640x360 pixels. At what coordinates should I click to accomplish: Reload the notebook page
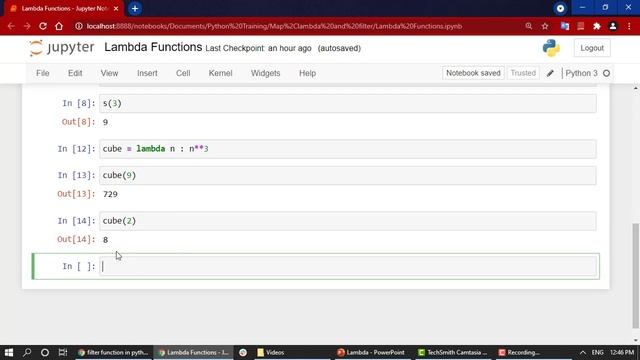pos(43,26)
